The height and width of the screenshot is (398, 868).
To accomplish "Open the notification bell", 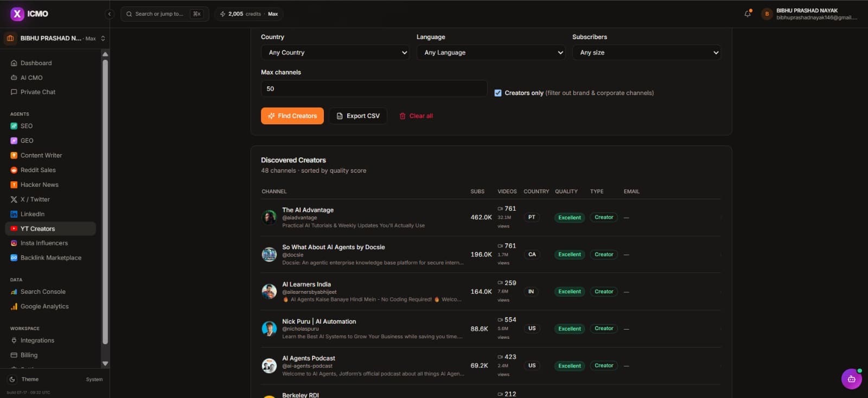I will point(748,14).
